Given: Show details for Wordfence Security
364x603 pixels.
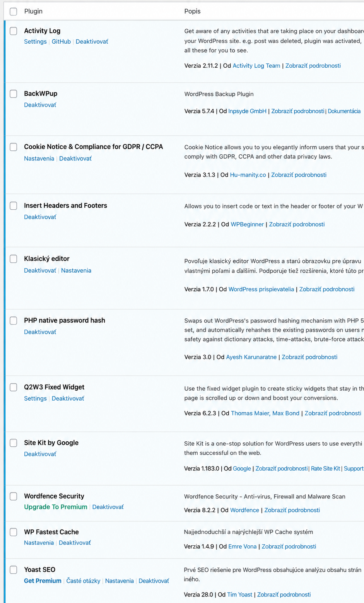Looking at the screenshot, I should point(292,510).
